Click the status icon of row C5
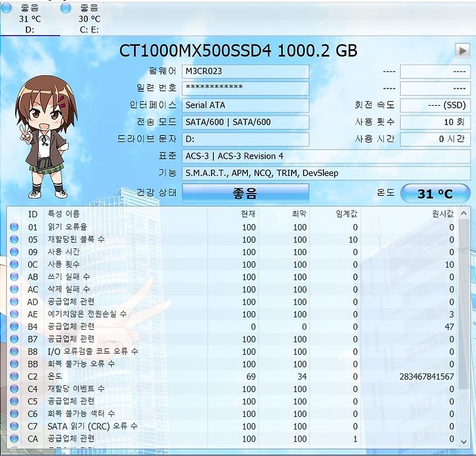The image size is (476, 456). 14,401
